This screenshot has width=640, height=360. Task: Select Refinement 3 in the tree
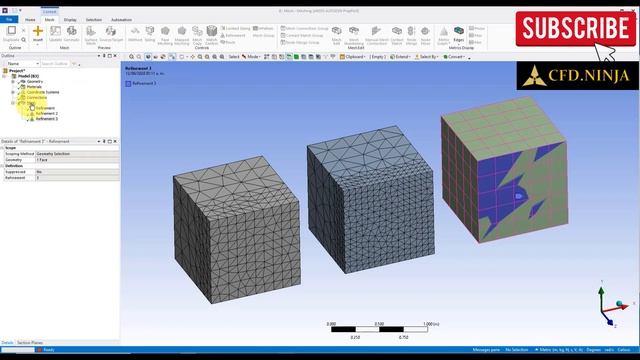point(47,119)
